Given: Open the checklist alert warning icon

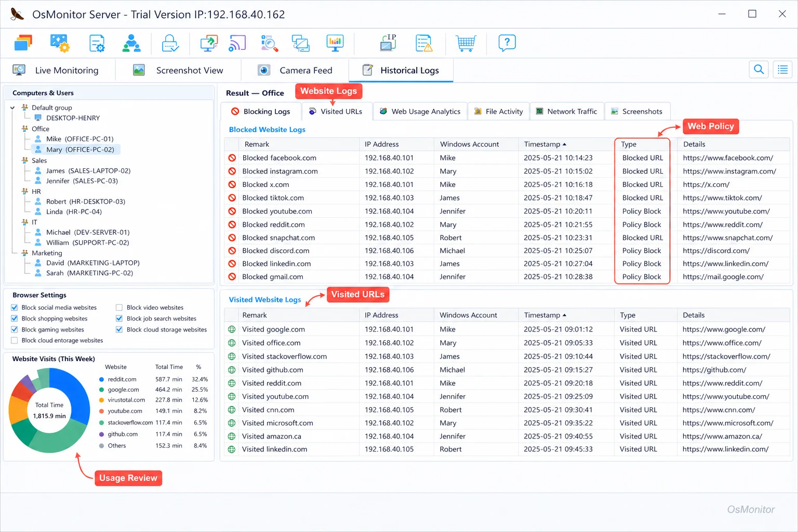Looking at the screenshot, I should pyautogui.click(x=424, y=43).
